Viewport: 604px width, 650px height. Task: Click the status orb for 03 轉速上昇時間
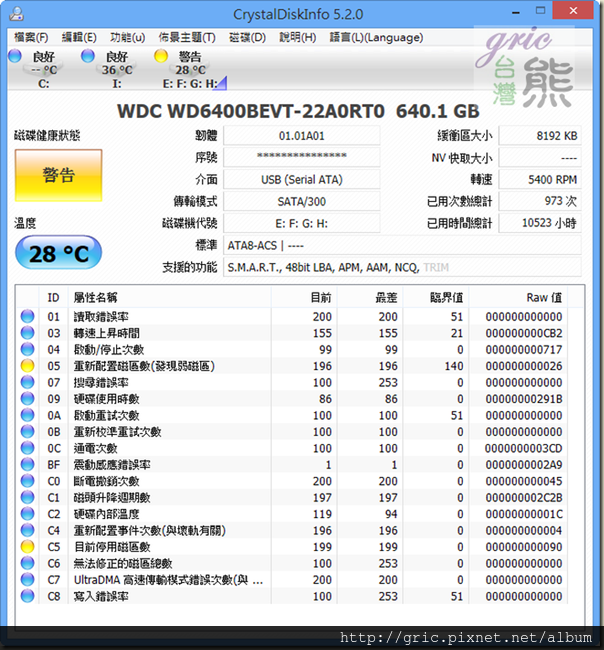point(27,333)
